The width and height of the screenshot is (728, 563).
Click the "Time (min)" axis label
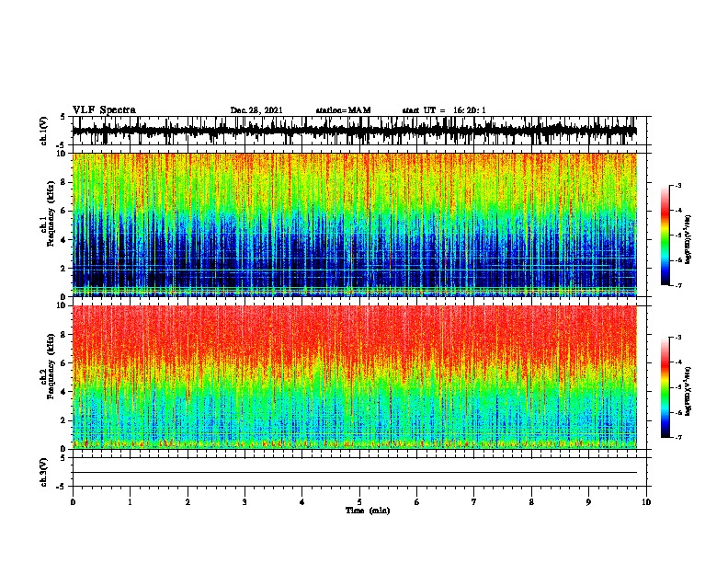(x=368, y=511)
